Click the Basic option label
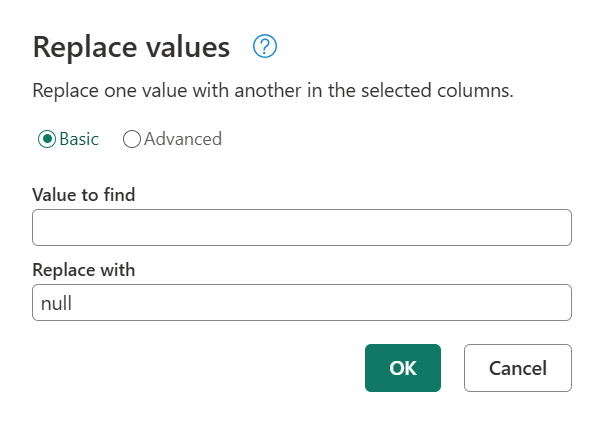The image size is (607, 424). (x=79, y=139)
